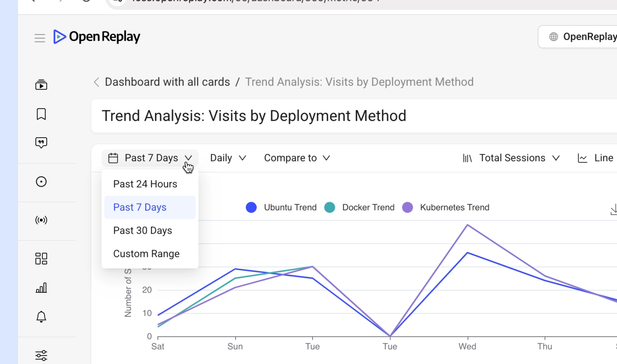Select Past 24 Hours option
Viewport: 617px width, 364px height.
pyautogui.click(x=150, y=184)
